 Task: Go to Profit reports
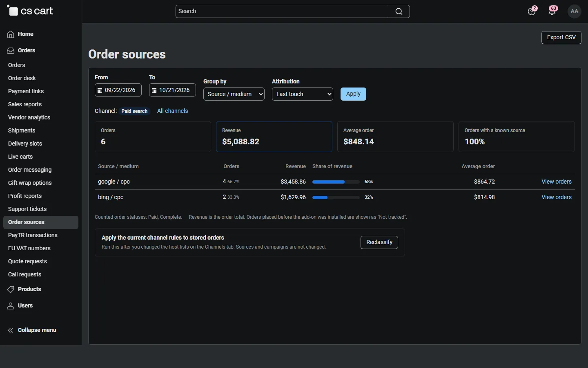25,196
